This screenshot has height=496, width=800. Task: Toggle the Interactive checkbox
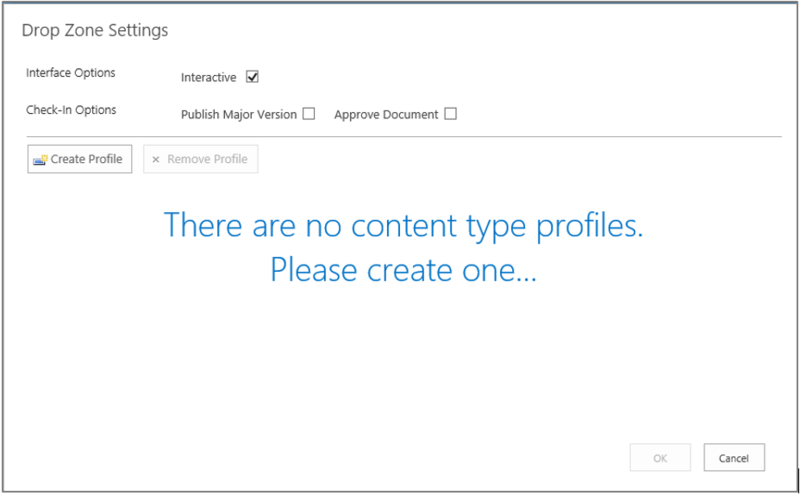(x=252, y=77)
